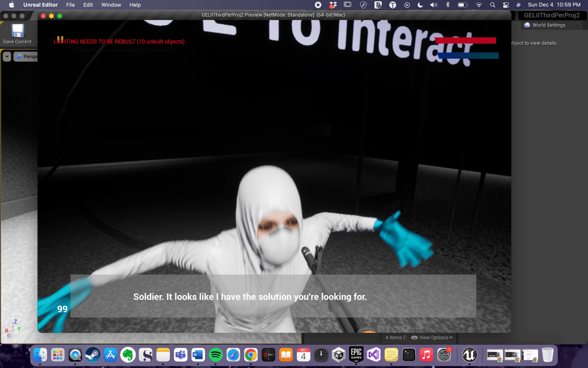This screenshot has width=588, height=368.
Task: Open Spotify from the dock
Action: pos(215,355)
